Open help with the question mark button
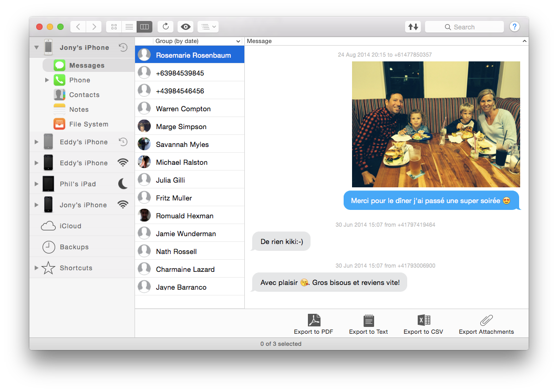Image resolution: width=558 pixels, height=392 pixels. click(514, 27)
